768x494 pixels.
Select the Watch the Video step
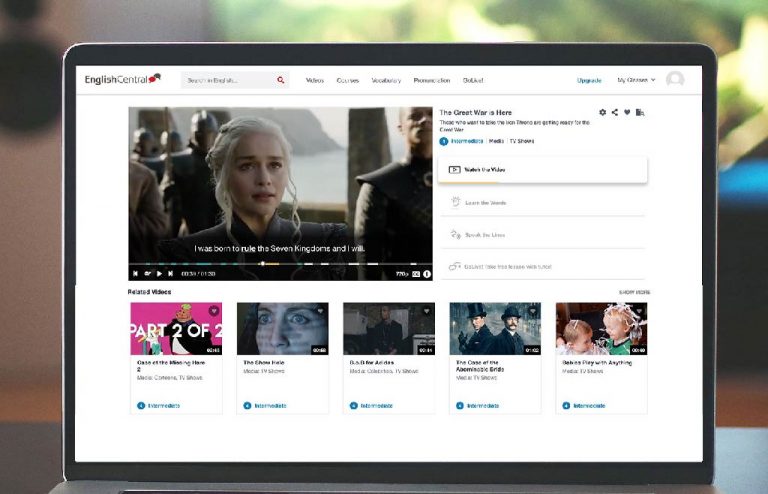542,170
